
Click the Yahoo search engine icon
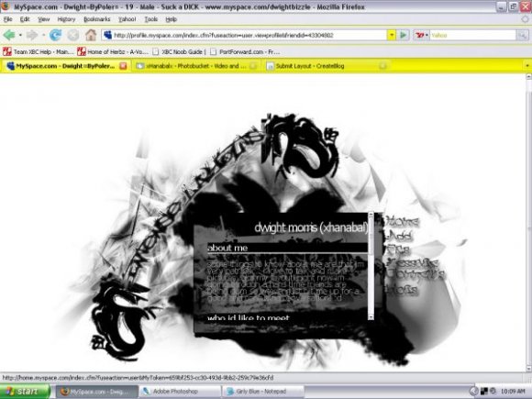point(420,35)
